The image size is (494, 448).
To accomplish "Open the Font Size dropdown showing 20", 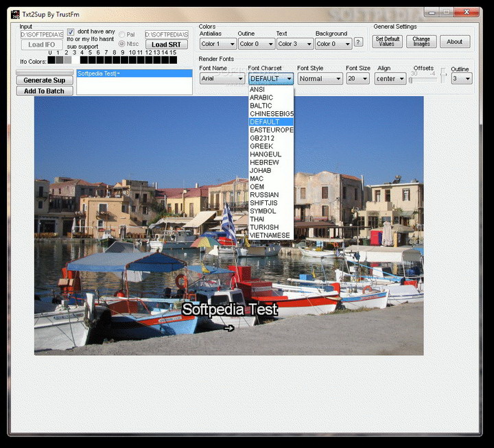I will pyautogui.click(x=357, y=78).
